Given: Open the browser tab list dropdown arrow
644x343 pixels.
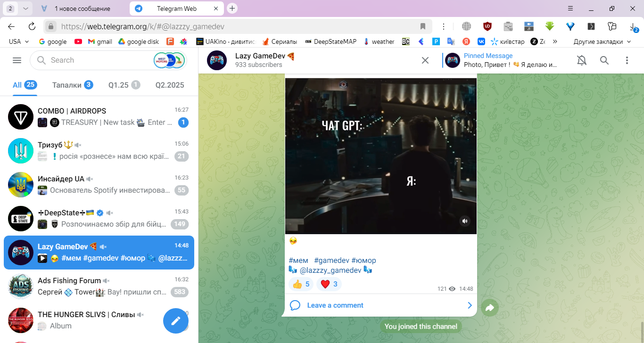Looking at the screenshot, I should (x=25, y=8).
